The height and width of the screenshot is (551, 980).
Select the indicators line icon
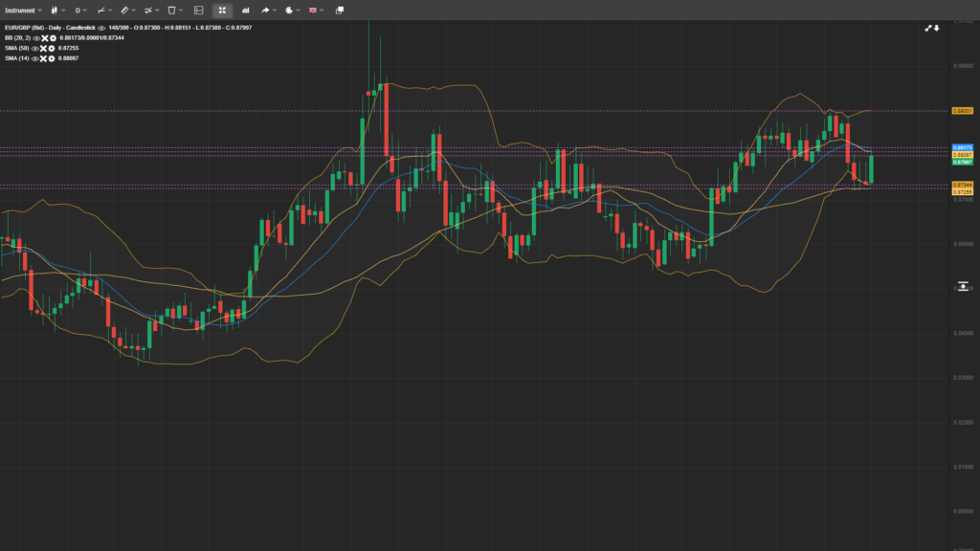(x=101, y=10)
